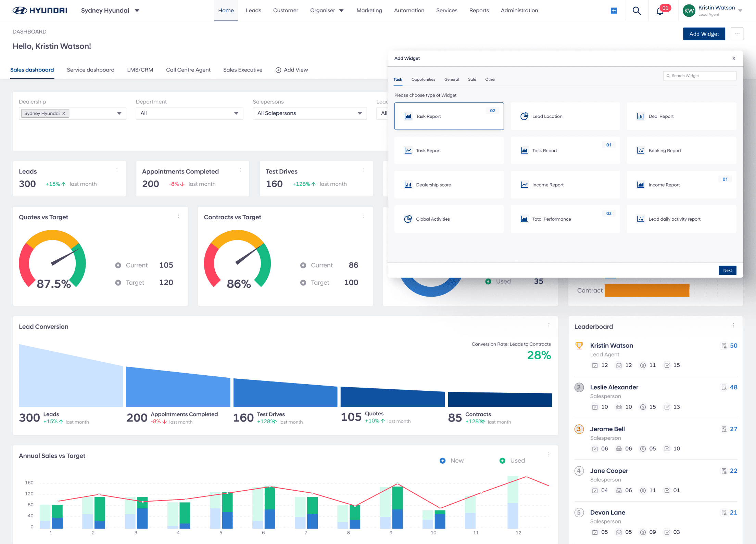Screen dimensions: 756x544
Task: Toggle Target legend in Quotes vs Target
Action: coord(130,283)
